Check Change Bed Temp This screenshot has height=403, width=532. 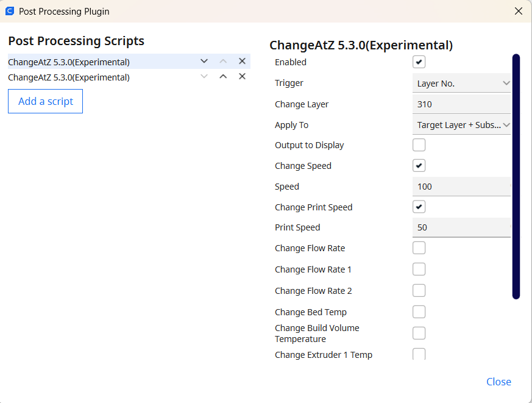click(x=419, y=312)
